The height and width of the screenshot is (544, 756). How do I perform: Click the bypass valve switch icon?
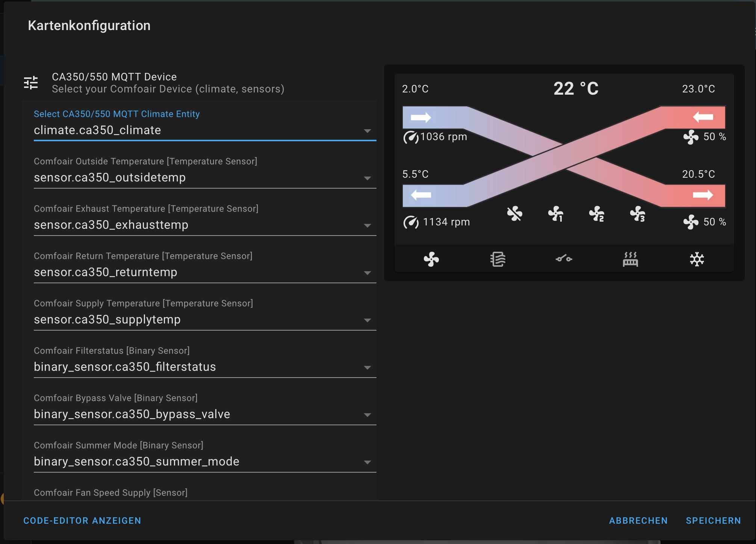coord(564,259)
